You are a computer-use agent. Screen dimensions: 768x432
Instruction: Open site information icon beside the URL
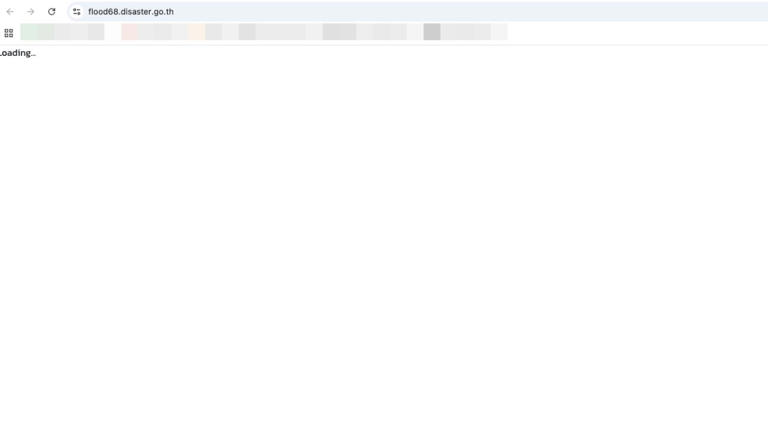coord(76,12)
